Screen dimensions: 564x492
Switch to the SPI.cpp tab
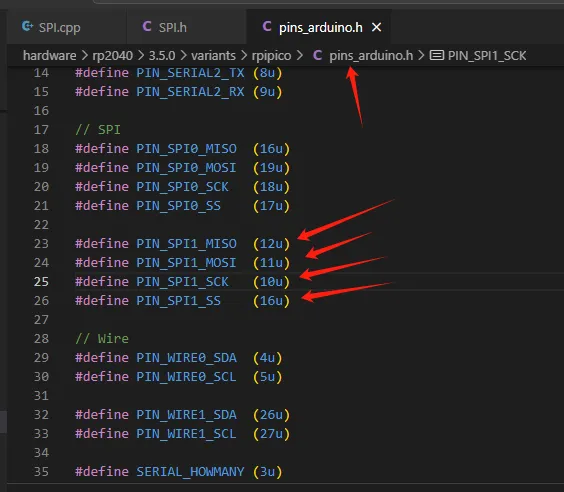coord(67,27)
